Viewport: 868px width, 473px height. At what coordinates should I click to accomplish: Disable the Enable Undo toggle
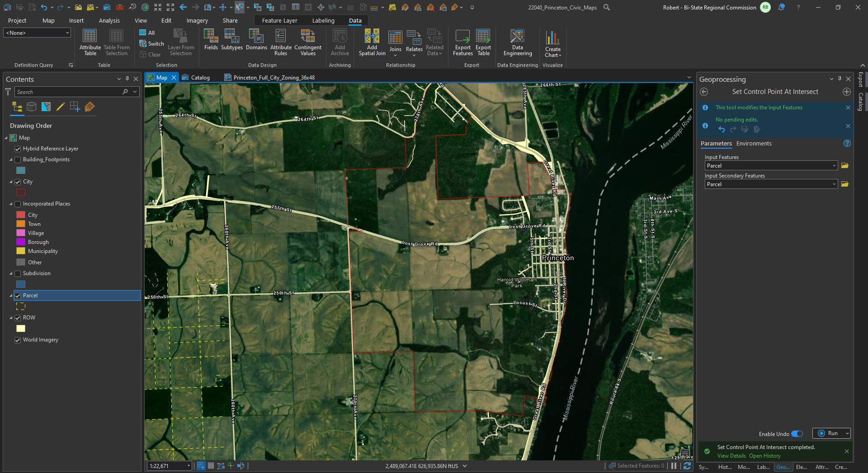coord(797,434)
